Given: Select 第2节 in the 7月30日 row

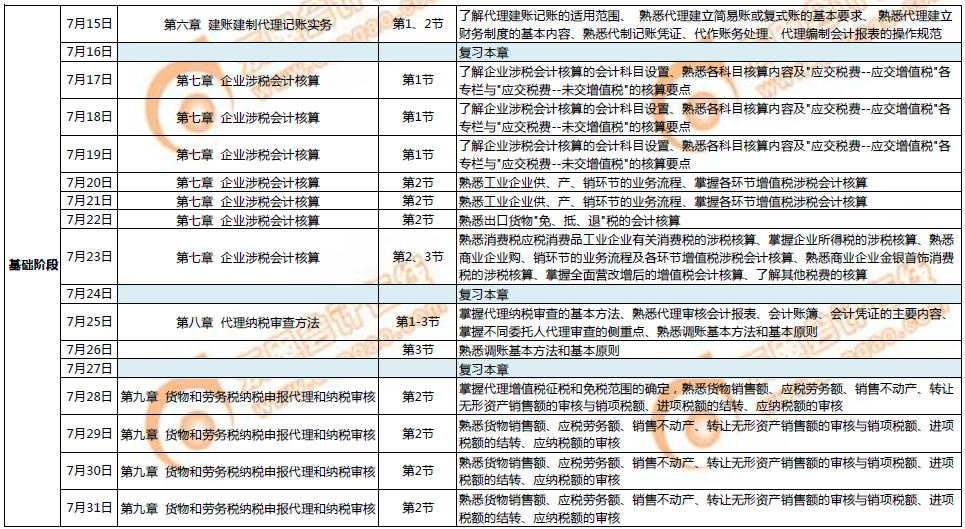Looking at the screenshot, I should tap(417, 470).
